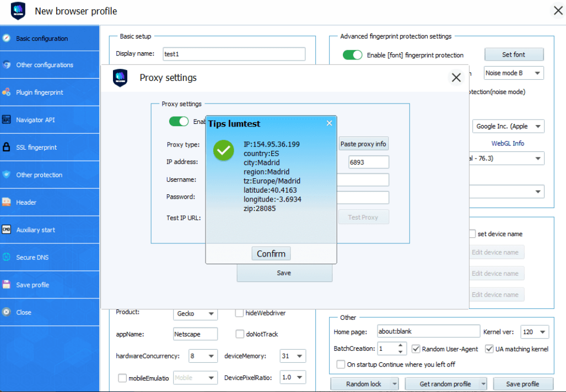Open the DevicePixelRatio dropdown

click(x=293, y=377)
